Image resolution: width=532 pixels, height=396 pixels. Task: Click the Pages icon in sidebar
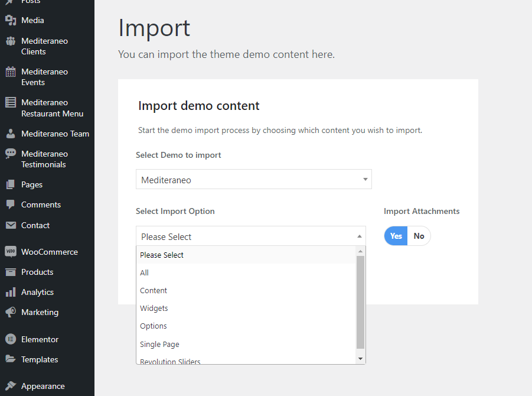click(11, 184)
